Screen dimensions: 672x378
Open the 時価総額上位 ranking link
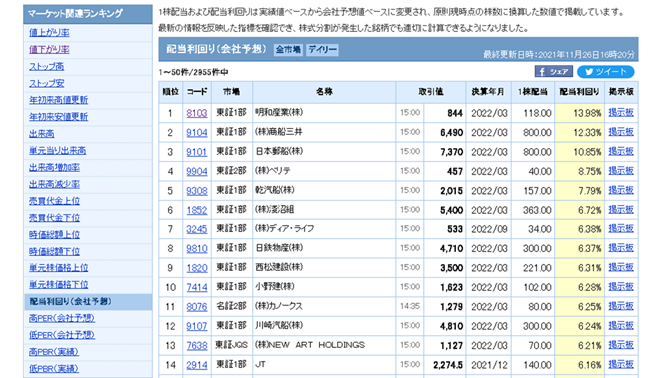pyautogui.click(x=54, y=234)
